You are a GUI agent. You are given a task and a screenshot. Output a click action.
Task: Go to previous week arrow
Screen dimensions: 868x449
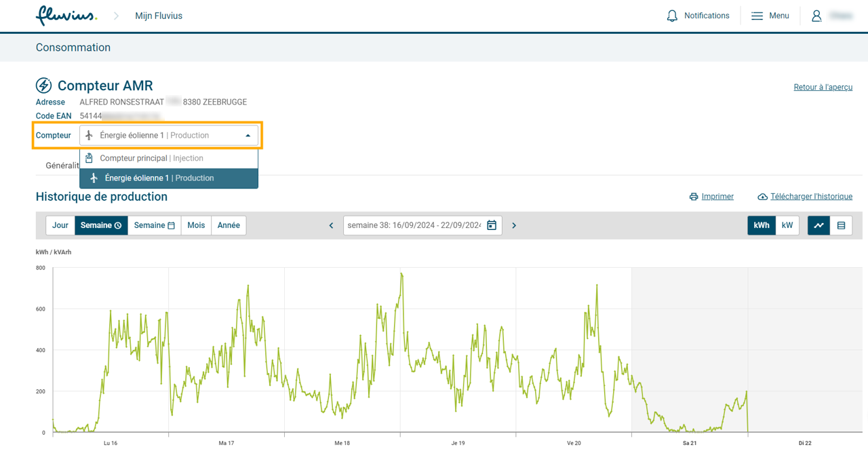[331, 225]
